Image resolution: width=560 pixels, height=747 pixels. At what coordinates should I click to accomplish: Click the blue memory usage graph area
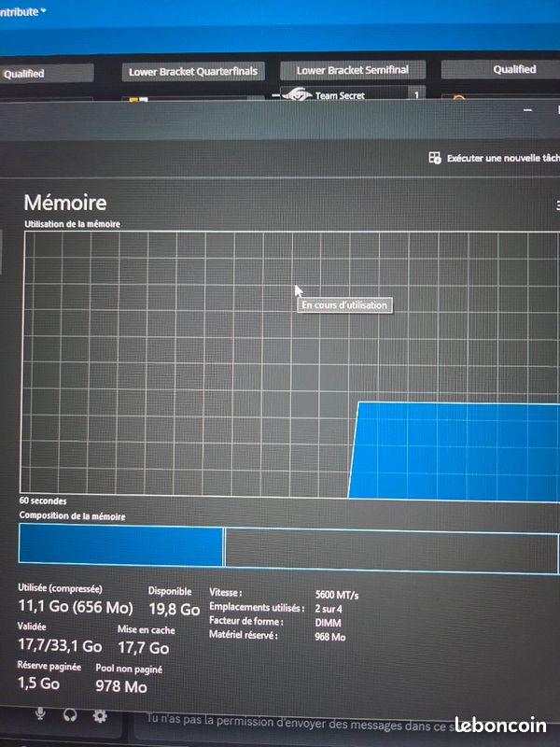click(x=455, y=452)
